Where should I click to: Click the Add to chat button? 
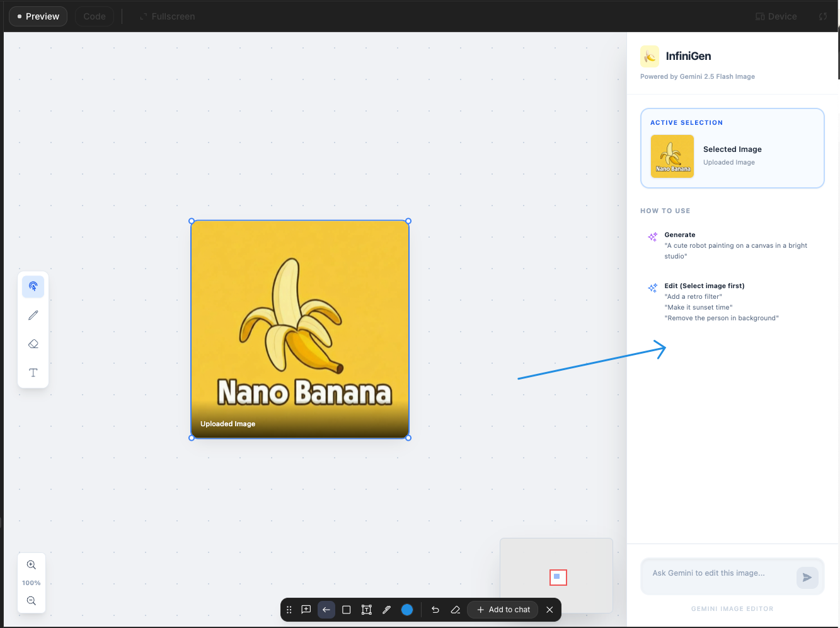[503, 610]
